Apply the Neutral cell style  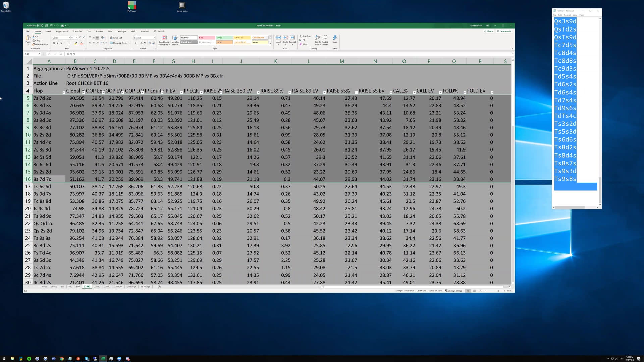pyautogui.click(x=242, y=38)
